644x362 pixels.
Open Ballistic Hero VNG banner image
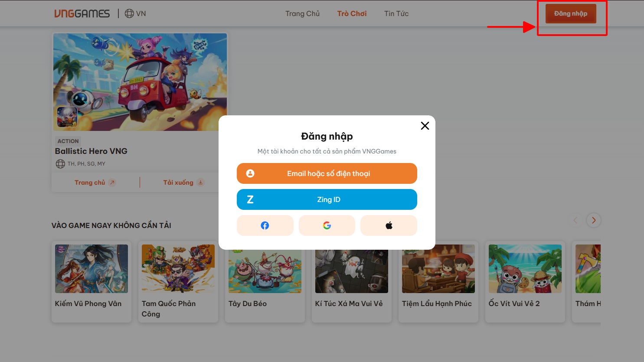point(140,74)
